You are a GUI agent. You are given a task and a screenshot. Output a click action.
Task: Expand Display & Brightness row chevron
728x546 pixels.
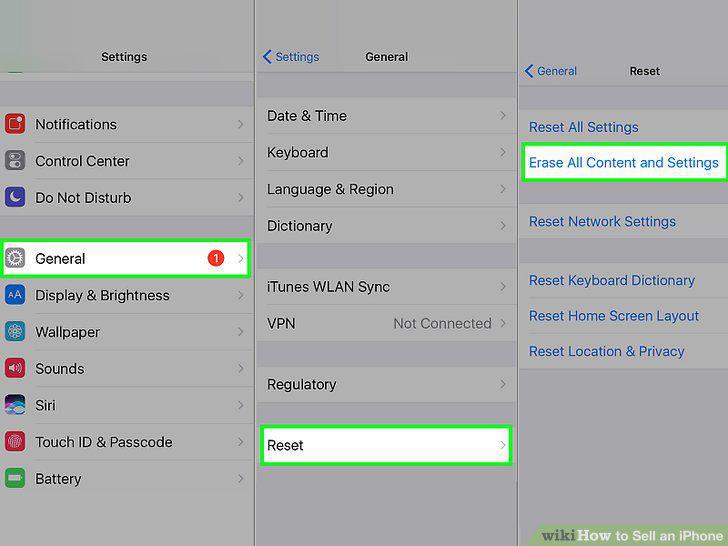[x=240, y=295]
